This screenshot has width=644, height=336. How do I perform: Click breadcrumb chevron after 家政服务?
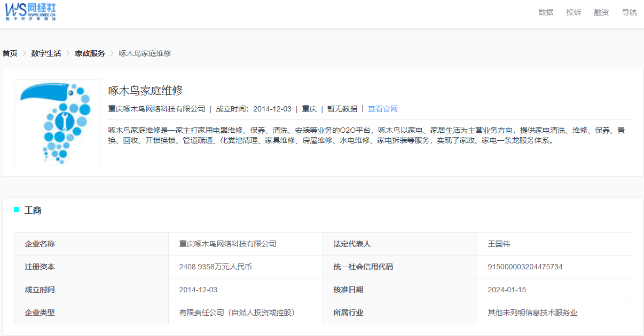pos(112,53)
